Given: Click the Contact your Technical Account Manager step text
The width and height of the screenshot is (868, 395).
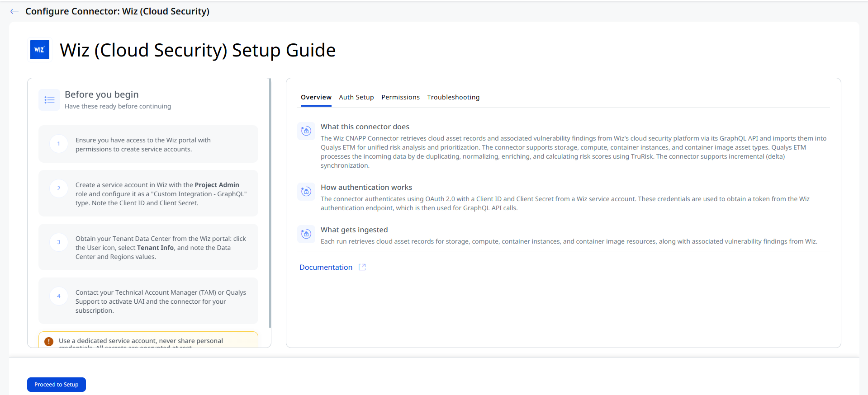Looking at the screenshot, I should (161, 301).
